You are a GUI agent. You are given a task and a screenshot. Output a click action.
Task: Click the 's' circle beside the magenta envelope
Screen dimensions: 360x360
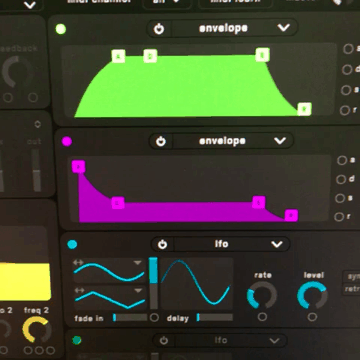(340, 198)
